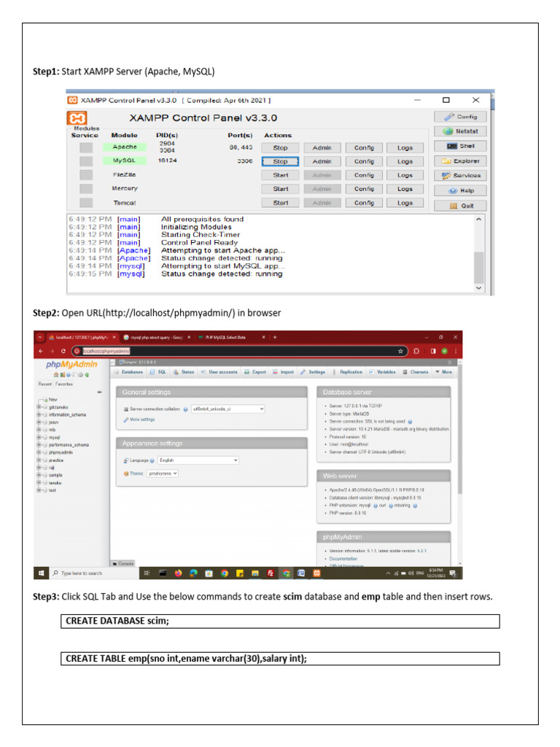
Task: Expand the information_schema database node
Action: point(39,414)
